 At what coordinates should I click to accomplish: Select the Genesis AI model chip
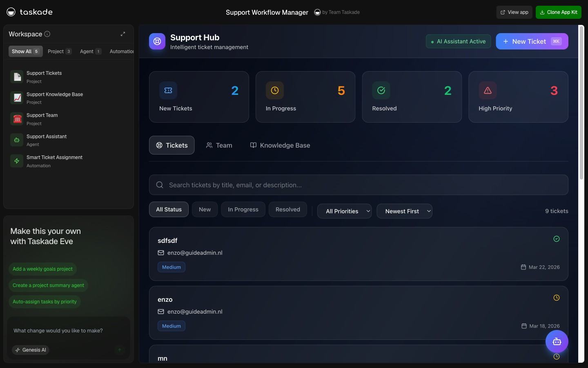pos(31,350)
